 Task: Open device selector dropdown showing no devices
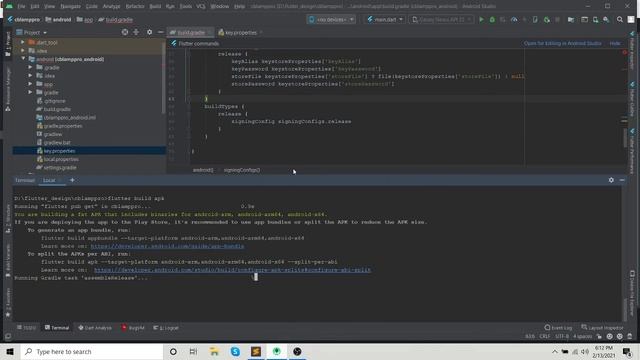331,20
